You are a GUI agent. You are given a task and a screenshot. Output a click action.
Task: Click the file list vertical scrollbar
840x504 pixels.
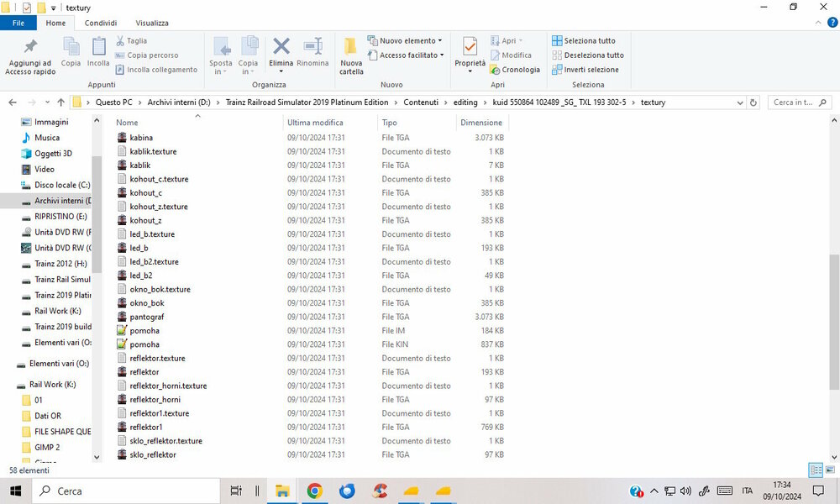(x=834, y=322)
